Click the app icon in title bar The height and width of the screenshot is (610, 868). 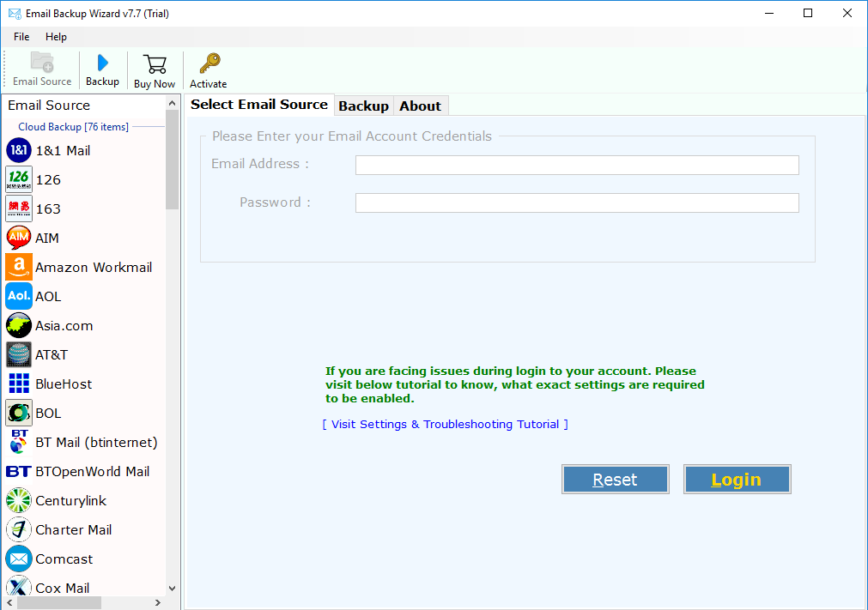click(x=15, y=13)
